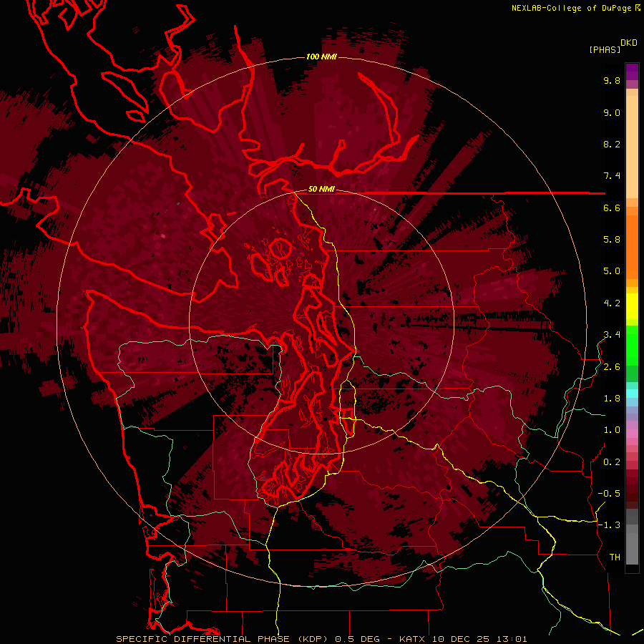The height and width of the screenshot is (644, 644).
Task: Click the KATX station identifier in caption
Action: 413,639
